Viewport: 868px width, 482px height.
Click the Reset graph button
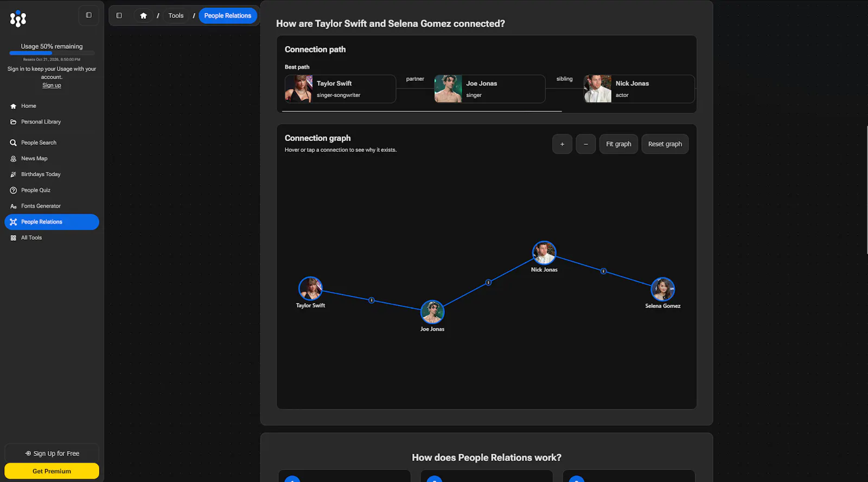click(x=665, y=144)
